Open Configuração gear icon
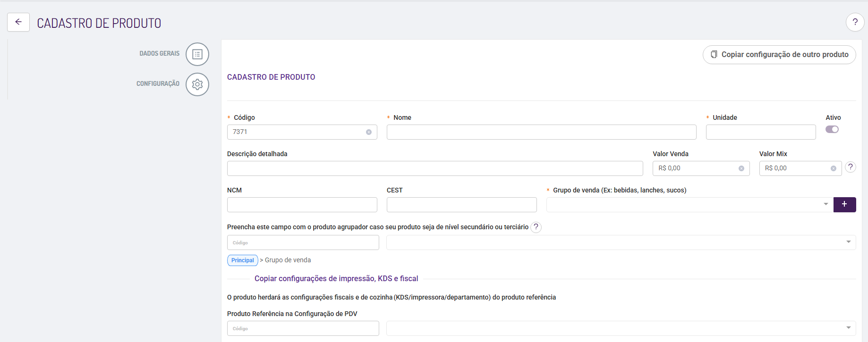 point(197,84)
